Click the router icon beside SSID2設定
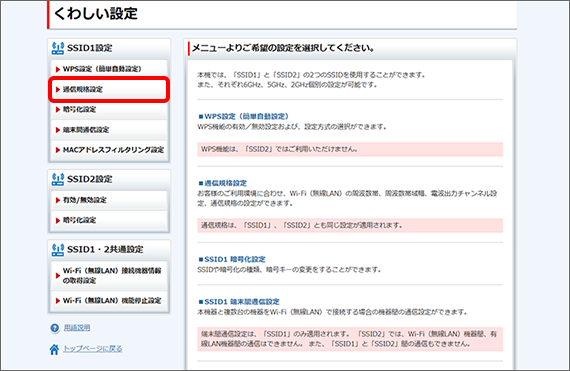 [57, 179]
